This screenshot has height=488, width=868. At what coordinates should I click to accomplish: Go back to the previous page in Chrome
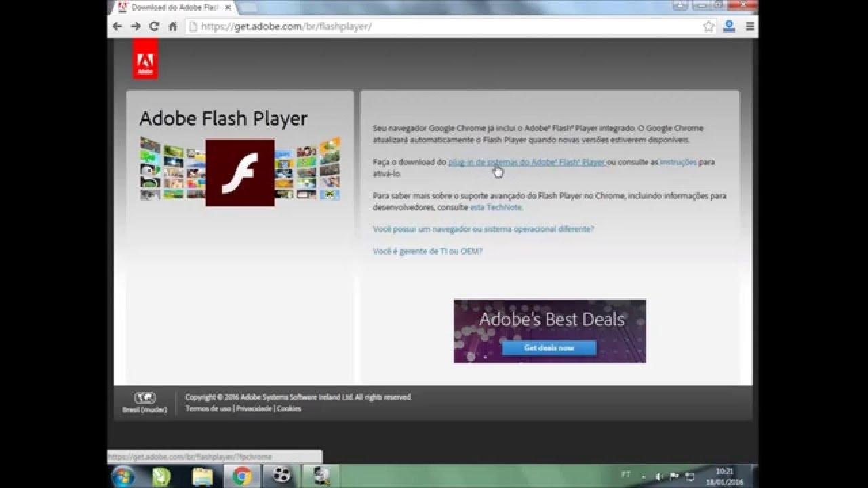(117, 26)
